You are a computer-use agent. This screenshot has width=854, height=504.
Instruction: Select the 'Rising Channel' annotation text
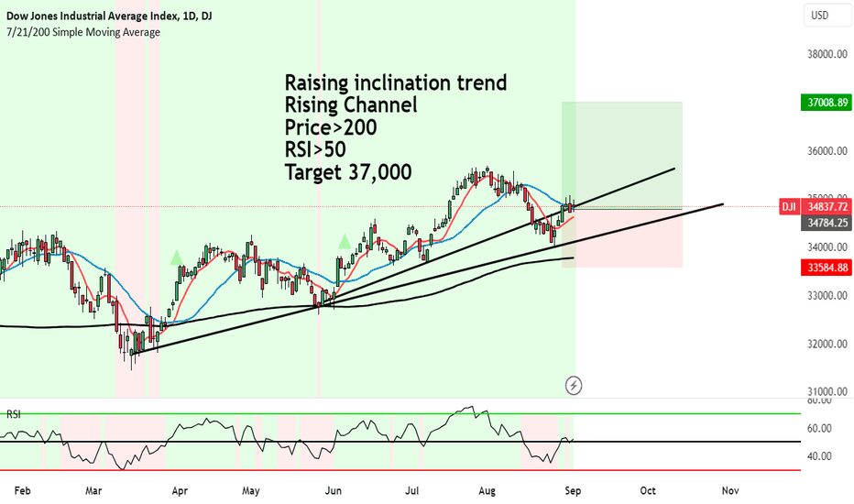tap(351, 105)
